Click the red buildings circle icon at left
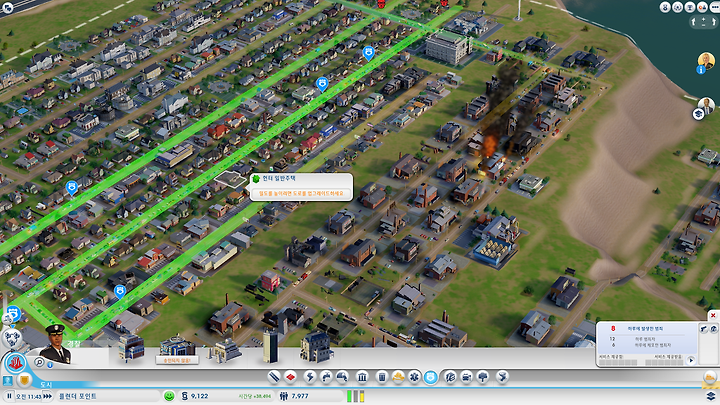 [x=15, y=363]
